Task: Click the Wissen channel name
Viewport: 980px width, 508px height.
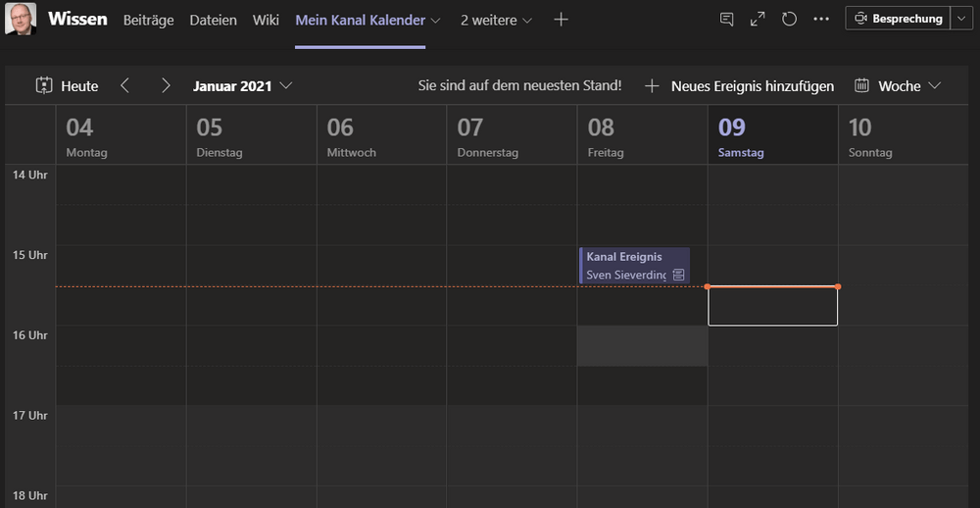Action: (77, 19)
